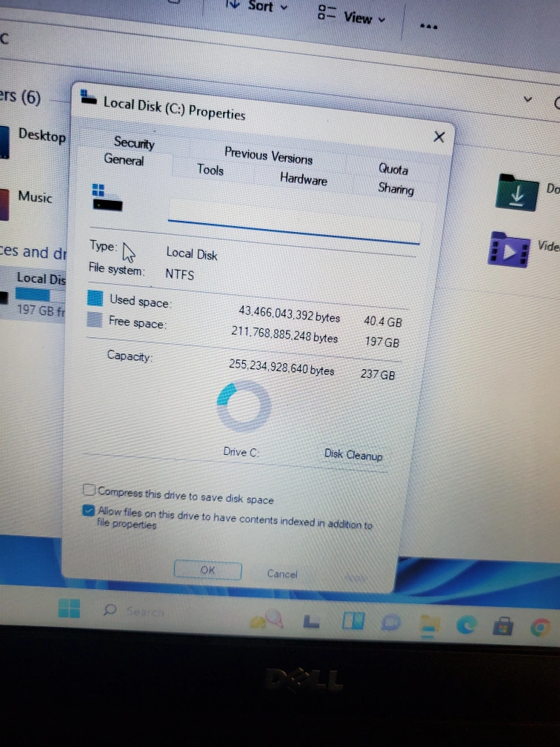Click the drive label input field
Image resolution: width=560 pixels, height=747 pixels.
[x=294, y=222]
